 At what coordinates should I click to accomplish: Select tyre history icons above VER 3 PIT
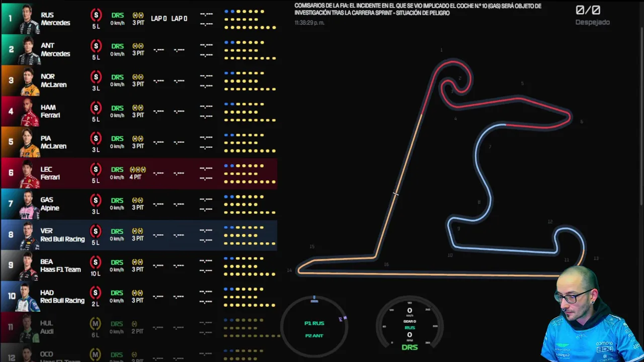click(138, 231)
